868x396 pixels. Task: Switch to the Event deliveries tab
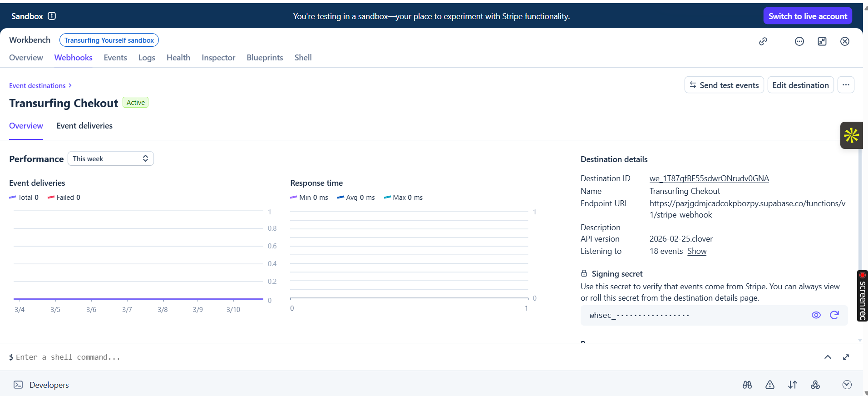(x=84, y=126)
